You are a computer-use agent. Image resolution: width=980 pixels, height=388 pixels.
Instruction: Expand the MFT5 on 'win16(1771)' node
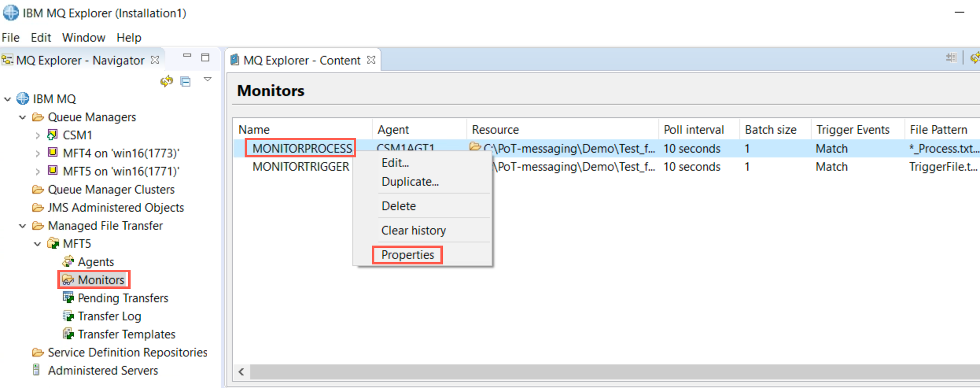[x=37, y=172]
